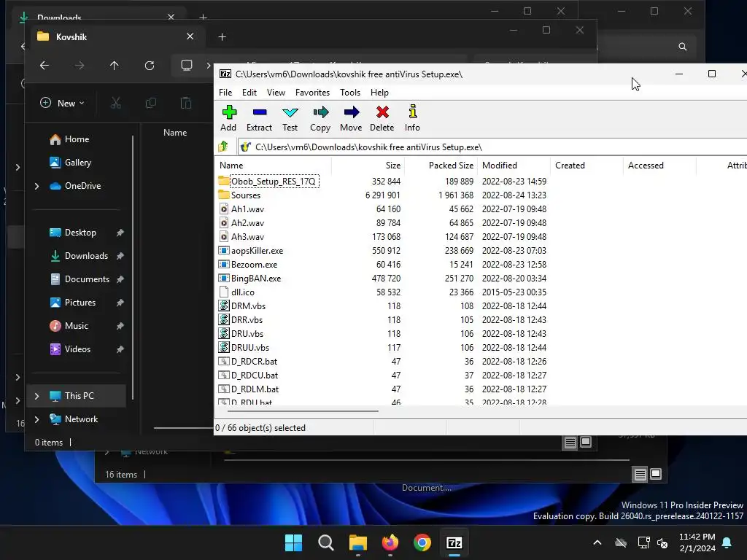Open Pictures in the Explorer sidebar
Image resolution: width=747 pixels, height=560 pixels.
pos(73,303)
